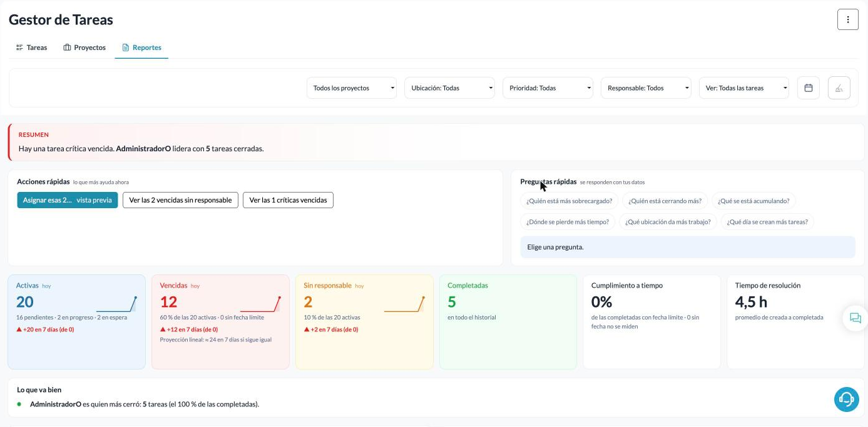Open the chat bubble panel
This screenshot has height=427, width=868.
[855, 318]
